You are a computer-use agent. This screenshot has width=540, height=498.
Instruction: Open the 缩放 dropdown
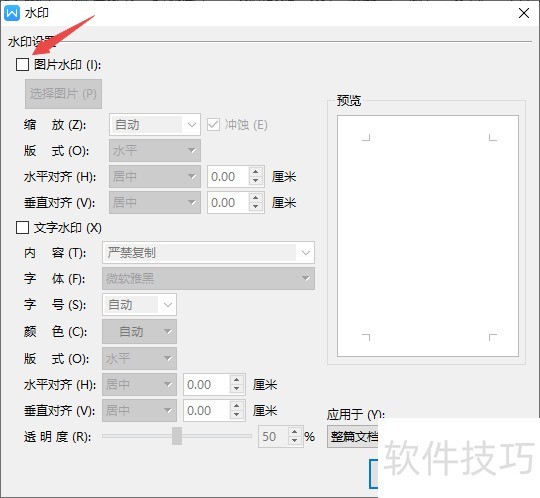click(155, 124)
